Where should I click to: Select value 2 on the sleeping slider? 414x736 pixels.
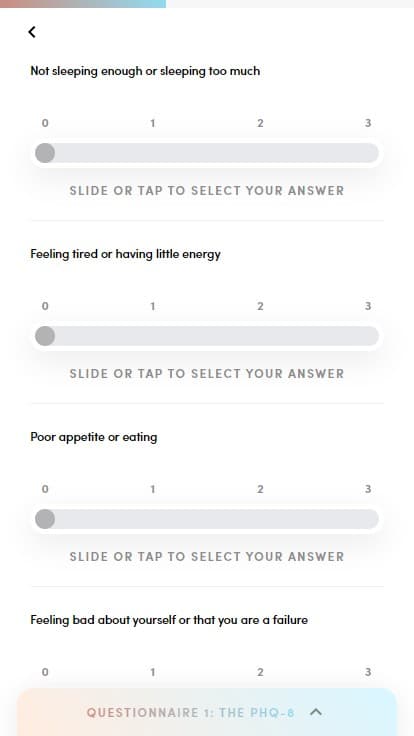(x=260, y=153)
